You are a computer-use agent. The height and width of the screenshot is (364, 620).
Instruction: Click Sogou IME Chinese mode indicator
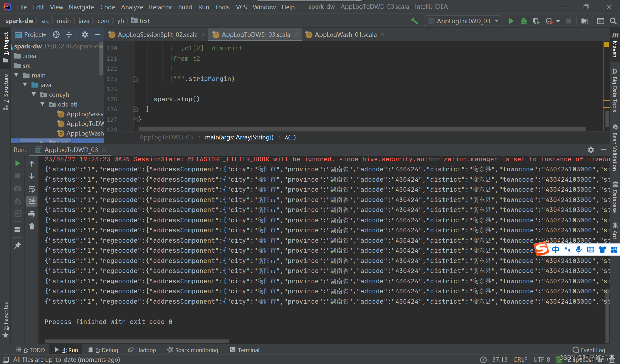click(555, 249)
